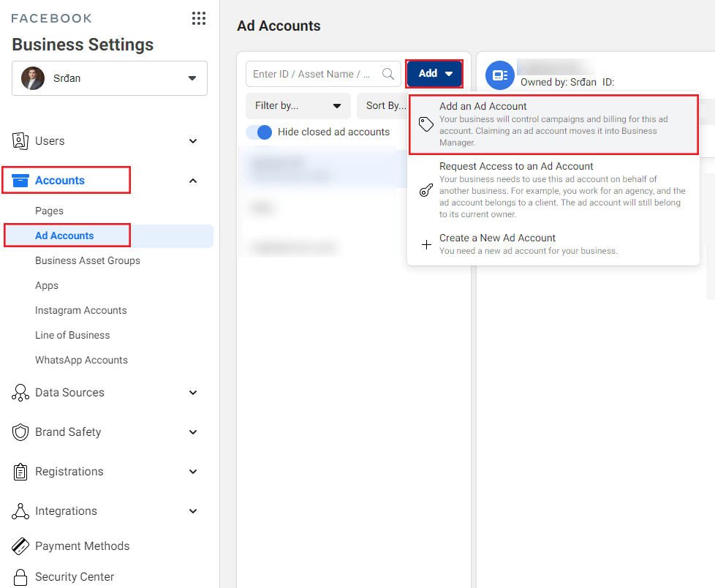The width and height of the screenshot is (715, 588).
Task: Expand the Brand Safety section chevron
Action: point(193,432)
